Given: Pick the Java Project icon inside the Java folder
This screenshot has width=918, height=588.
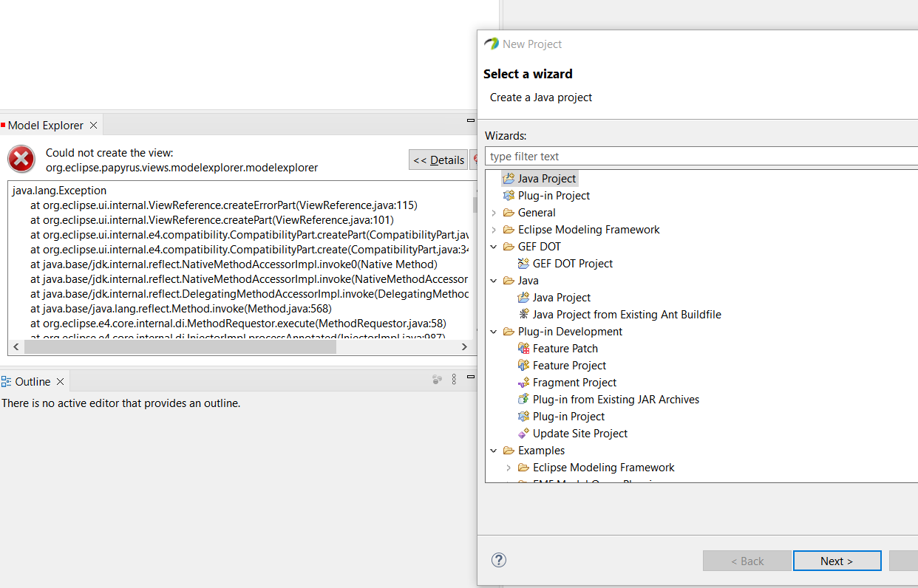Looking at the screenshot, I should 523,298.
